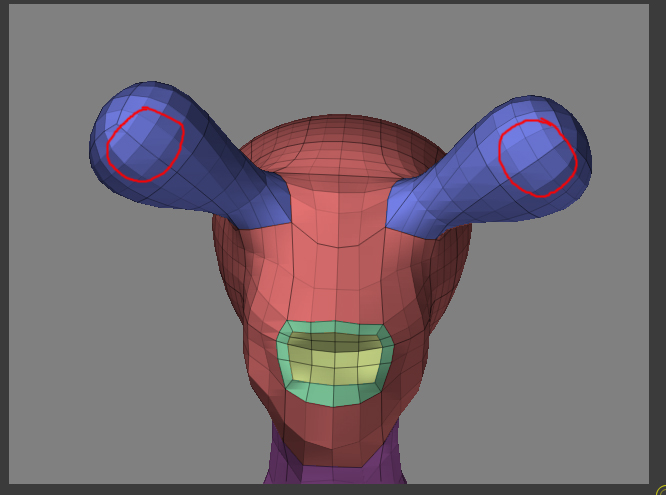Select the yellow inner mouth polygroup

(x=335, y=359)
